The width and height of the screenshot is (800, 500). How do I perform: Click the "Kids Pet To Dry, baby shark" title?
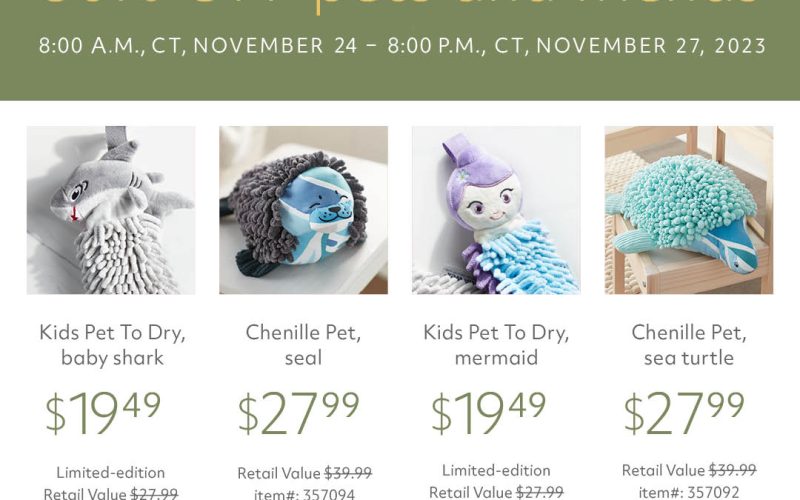[x=111, y=344]
